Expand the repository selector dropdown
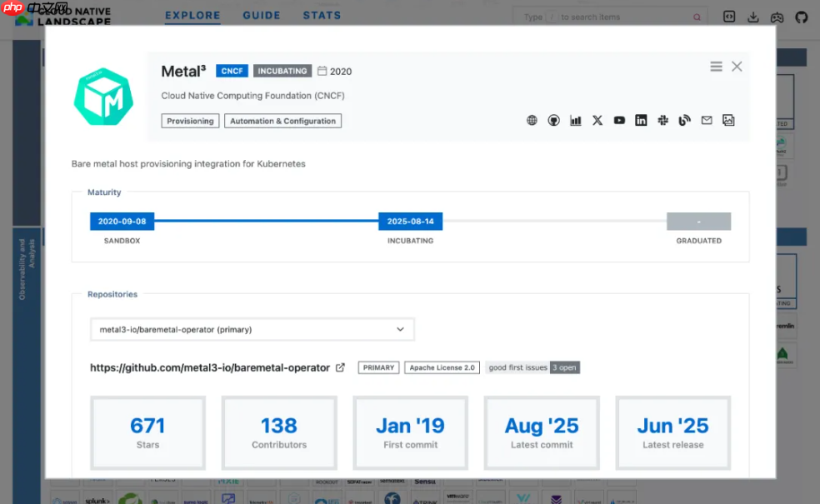 252,329
